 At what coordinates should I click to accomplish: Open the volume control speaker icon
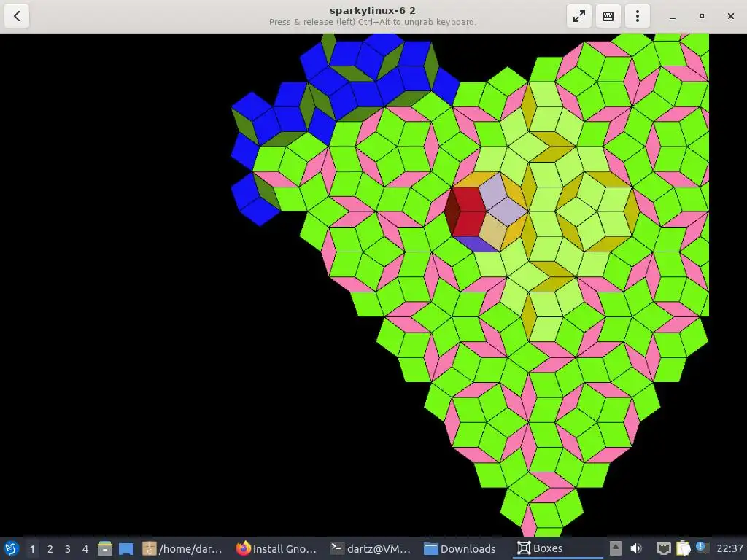tap(636, 548)
